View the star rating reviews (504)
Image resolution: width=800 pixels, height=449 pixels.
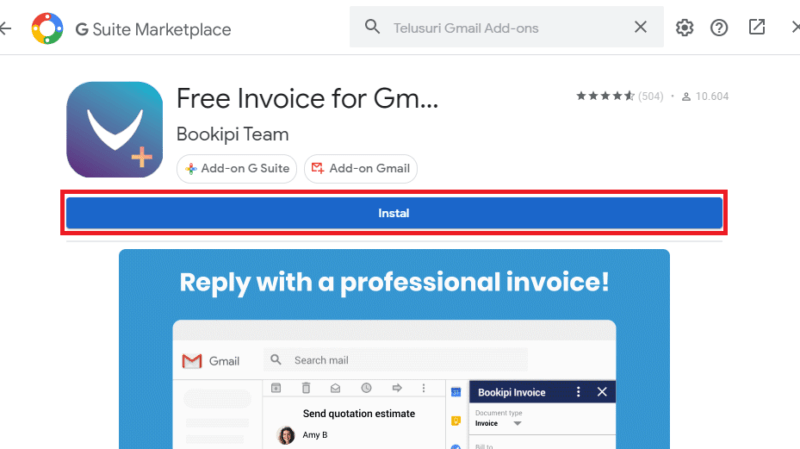pos(619,96)
